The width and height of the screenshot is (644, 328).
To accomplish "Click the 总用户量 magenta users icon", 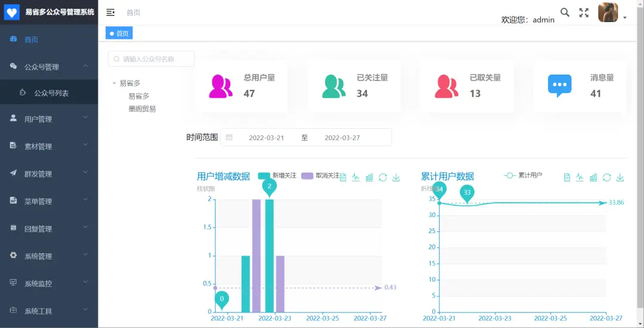I will [x=221, y=86].
